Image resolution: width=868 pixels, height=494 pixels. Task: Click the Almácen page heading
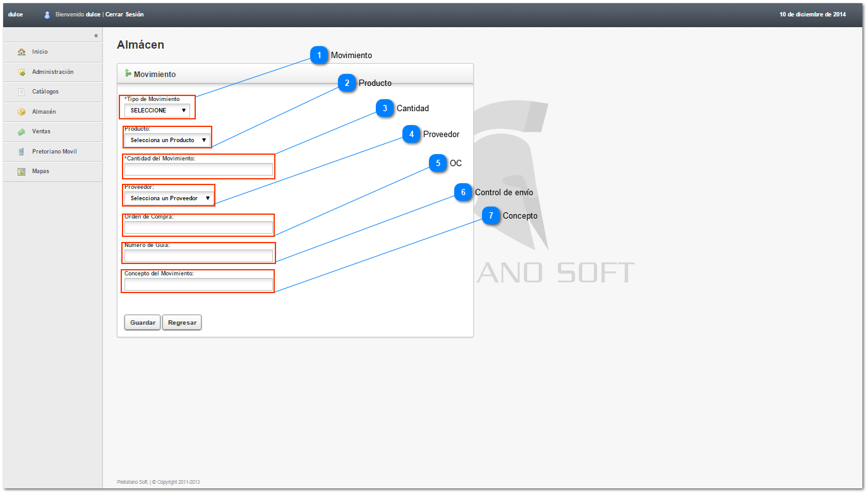click(x=140, y=45)
